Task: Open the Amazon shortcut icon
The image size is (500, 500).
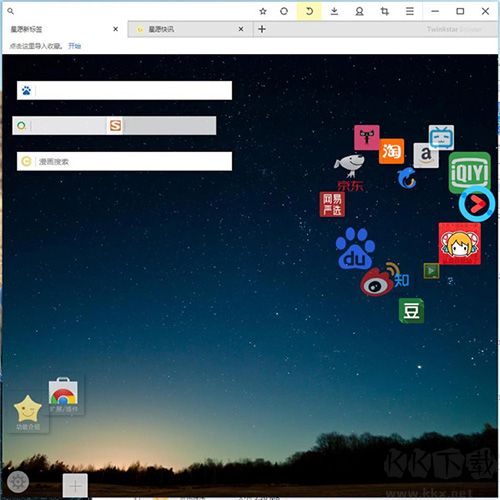Action: tap(426, 155)
